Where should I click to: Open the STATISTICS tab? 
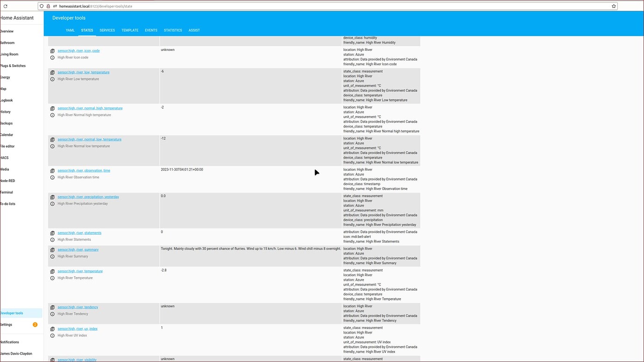(x=173, y=30)
